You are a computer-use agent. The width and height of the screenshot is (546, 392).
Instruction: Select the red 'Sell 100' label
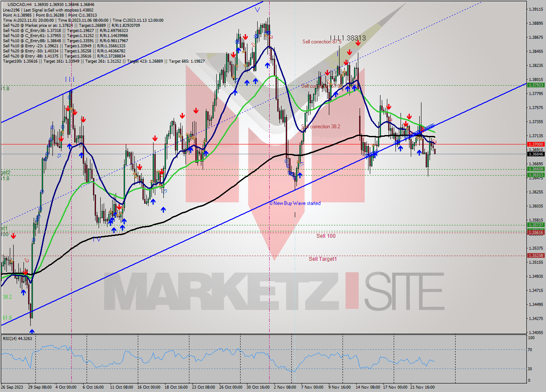[326, 236]
